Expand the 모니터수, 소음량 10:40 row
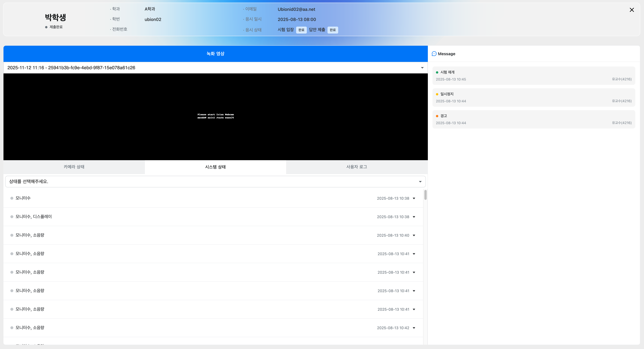The width and height of the screenshot is (644, 349). click(x=414, y=236)
